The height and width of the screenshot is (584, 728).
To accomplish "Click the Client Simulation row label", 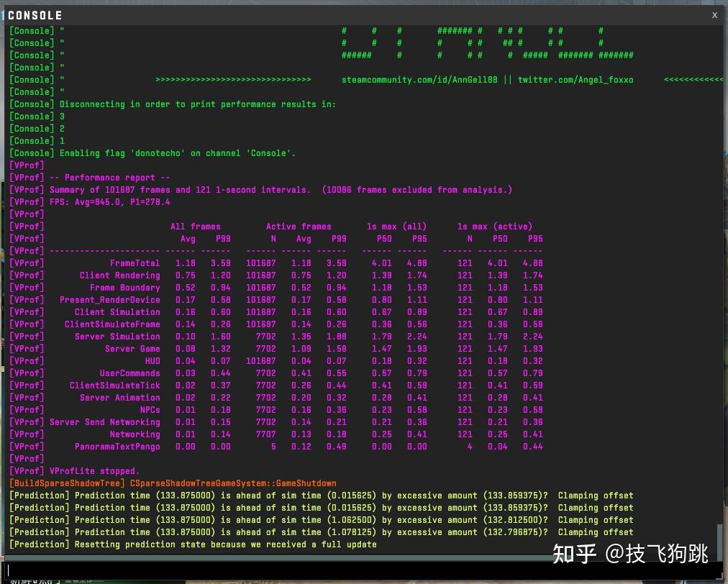I will pos(117,312).
